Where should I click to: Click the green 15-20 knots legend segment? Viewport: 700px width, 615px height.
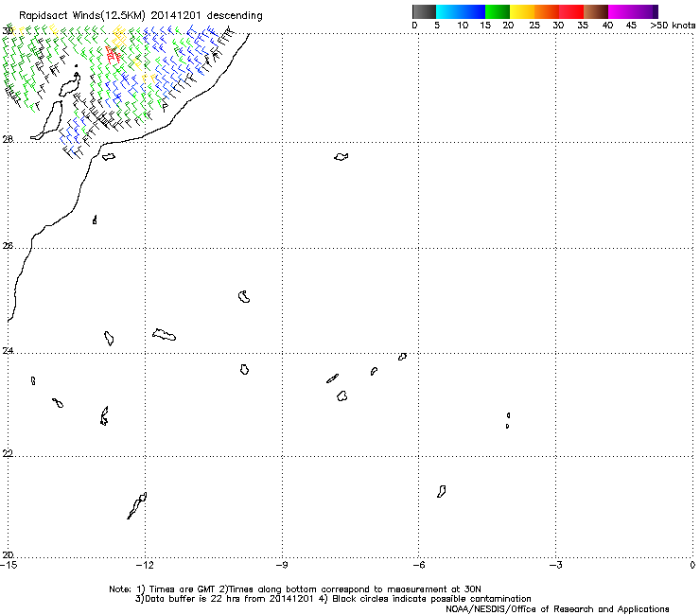point(498,11)
